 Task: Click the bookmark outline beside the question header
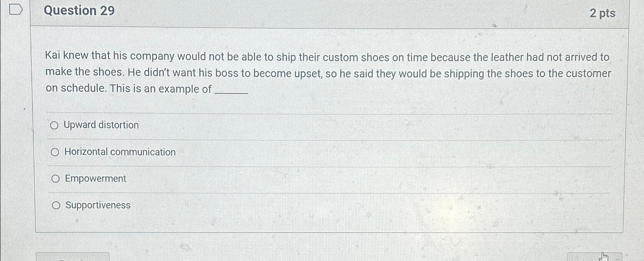(17, 10)
